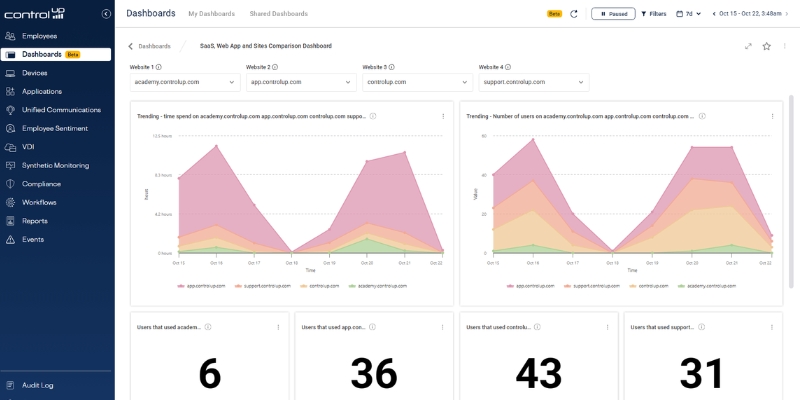
Task: Open Website 1 dropdown showing academy.controlup.com
Action: pos(185,82)
